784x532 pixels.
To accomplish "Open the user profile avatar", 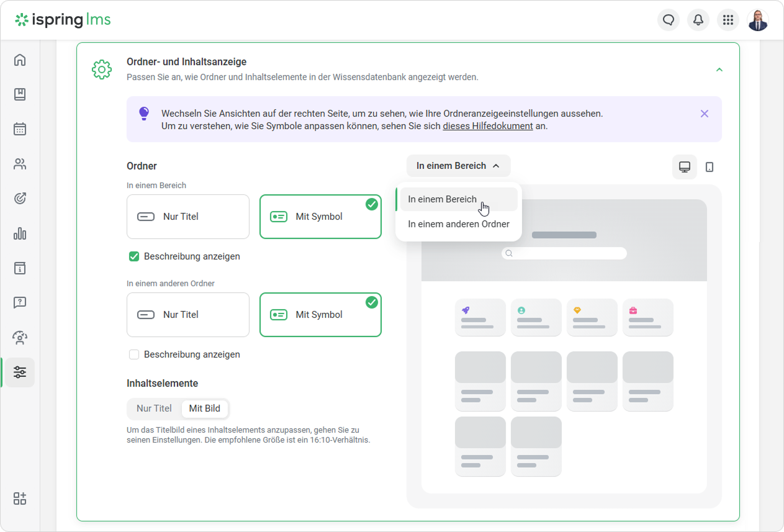I will tap(758, 20).
